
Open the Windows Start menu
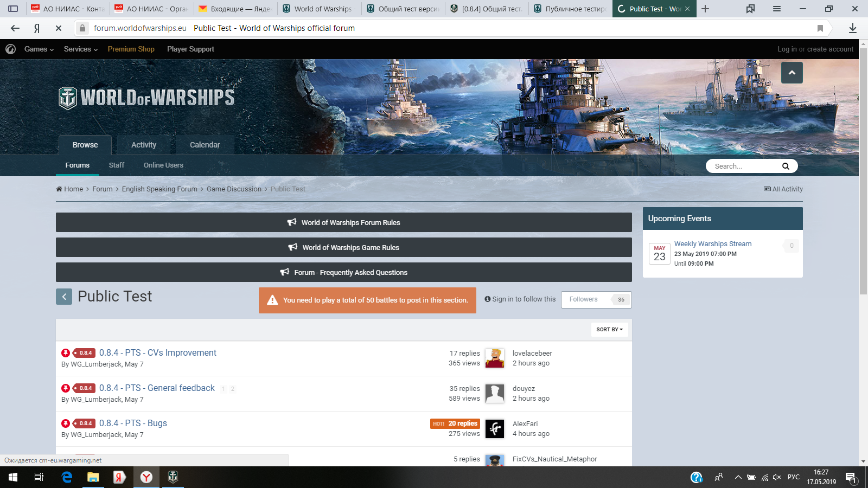pyautogui.click(x=13, y=477)
